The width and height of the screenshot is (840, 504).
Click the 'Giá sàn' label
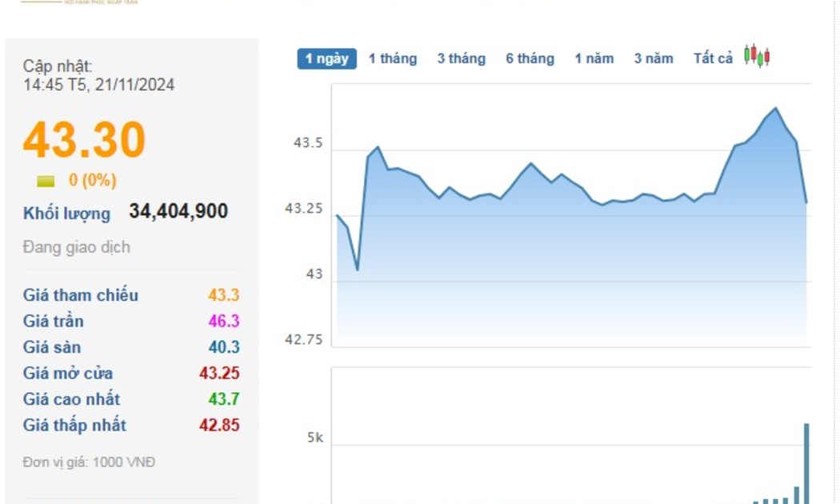click(x=52, y=347)
